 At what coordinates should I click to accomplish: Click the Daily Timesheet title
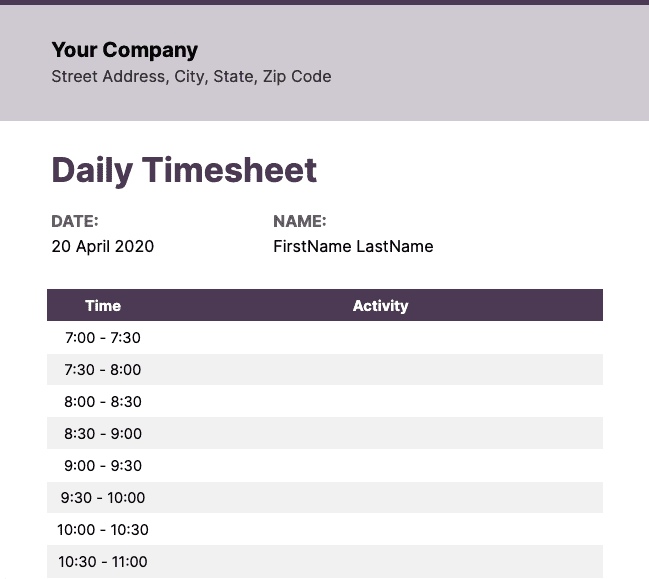[184, 170]
